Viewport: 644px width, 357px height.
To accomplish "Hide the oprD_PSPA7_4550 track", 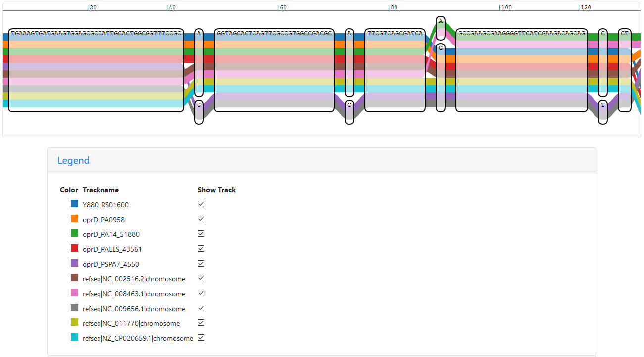I will pos(201,264).
